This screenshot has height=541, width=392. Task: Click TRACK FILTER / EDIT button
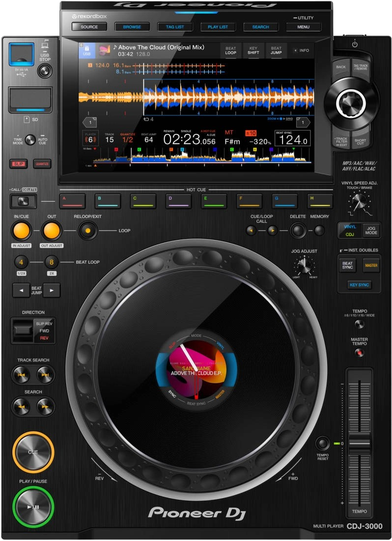(341, 141)
